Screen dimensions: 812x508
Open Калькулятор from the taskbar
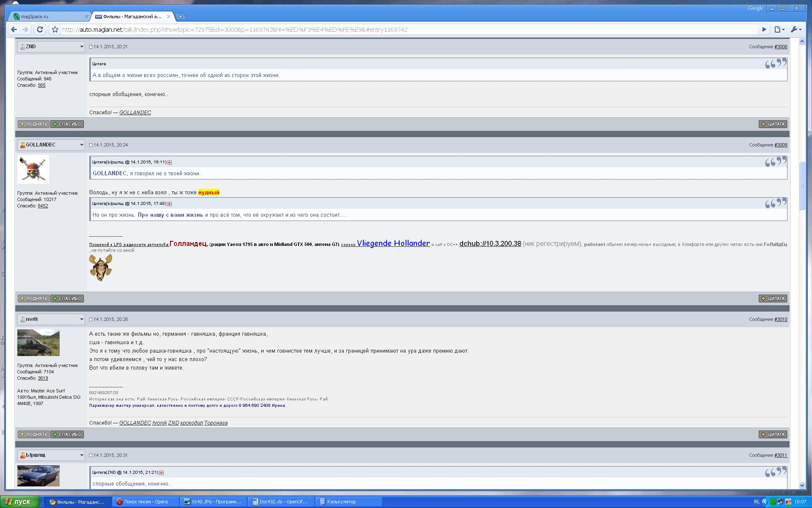click(341, 502)
